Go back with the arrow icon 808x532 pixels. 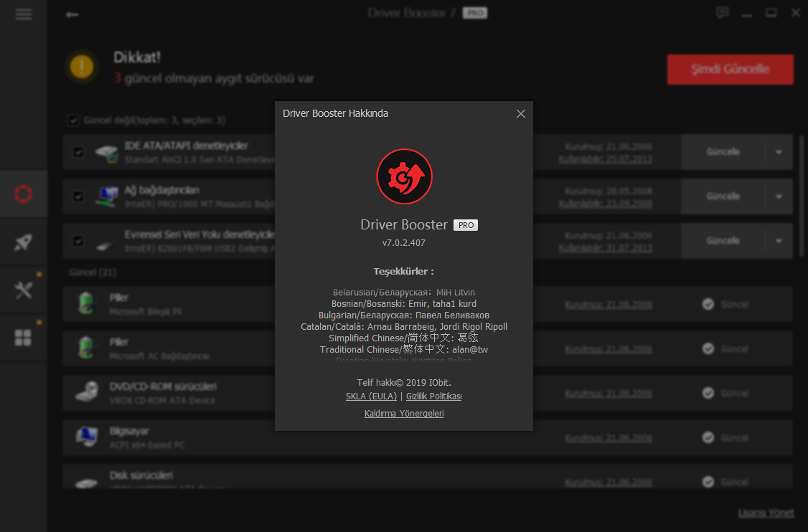pyautogui.click(x=72, y=14)
